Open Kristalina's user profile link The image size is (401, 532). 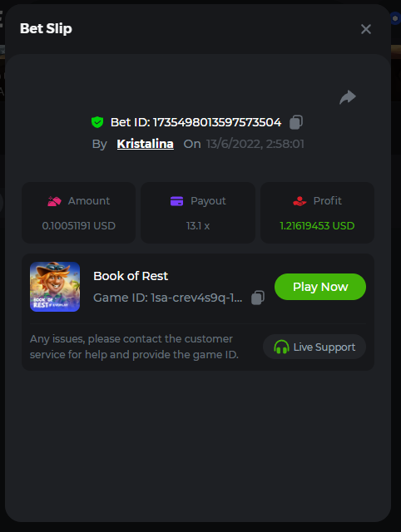pos(146,144)
